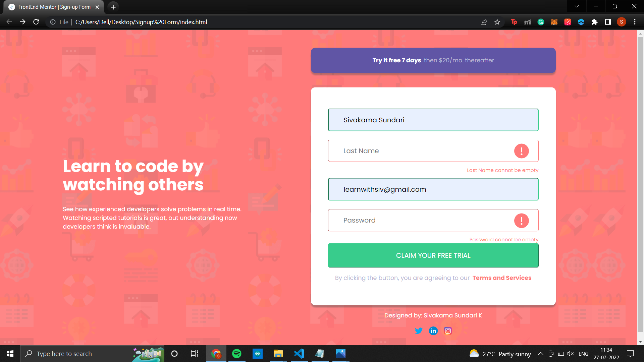Select the FrontEnd Mentor Sign-up Form tab
Screen dimensions: 644x362
(x=54, y=7)
